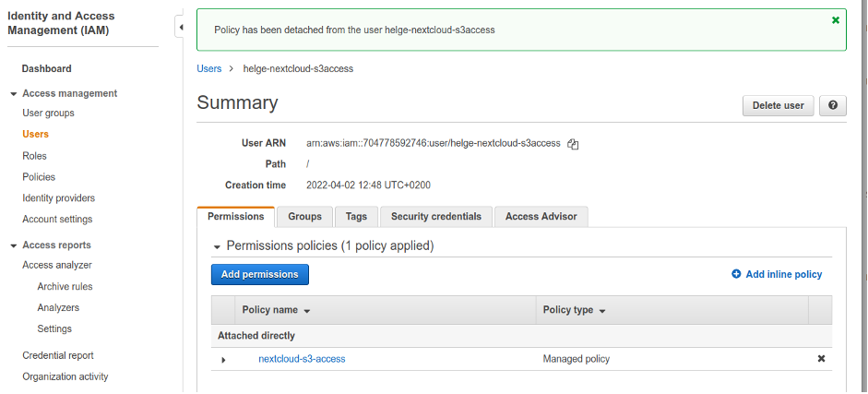The image size is (868, 394).
Task: Click the user ARN text value
Action: pos(434,143)
